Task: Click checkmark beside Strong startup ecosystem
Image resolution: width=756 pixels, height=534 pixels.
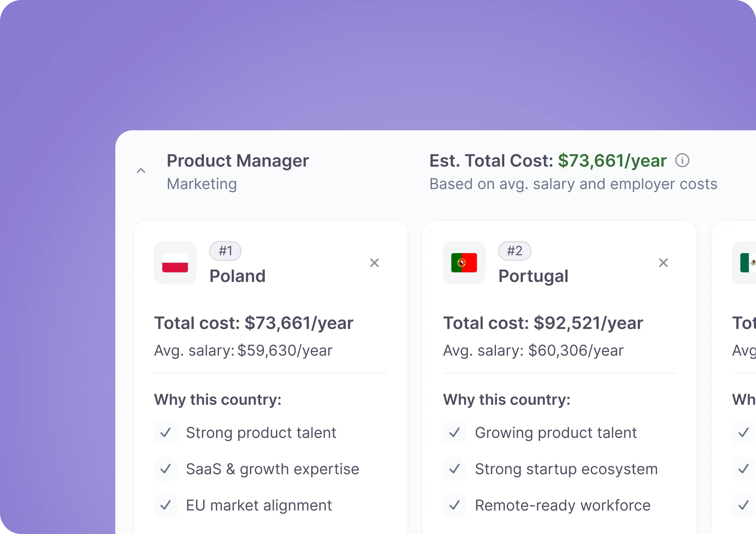Action: [454, 469]
